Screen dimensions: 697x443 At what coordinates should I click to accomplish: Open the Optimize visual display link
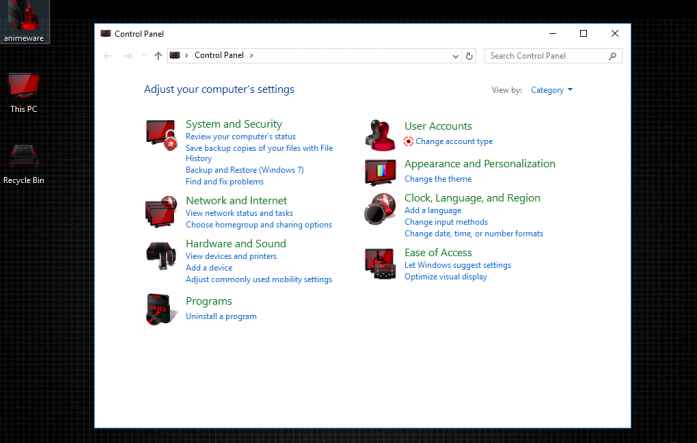tap(446, 276)
